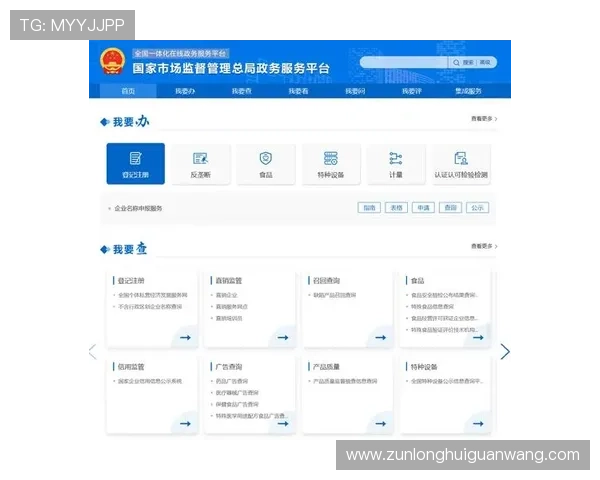Open the 广告查询 card arrow

283,423
